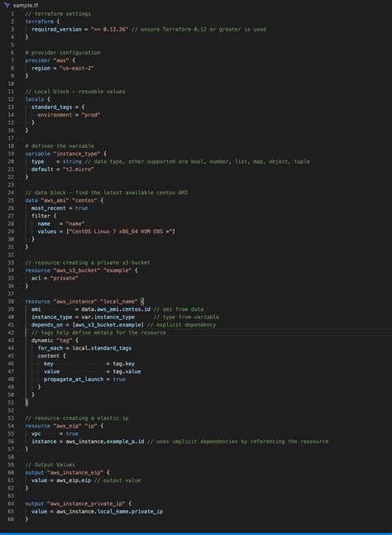
Task: Click standard_tags on line 13
Action: pos(51,107)
